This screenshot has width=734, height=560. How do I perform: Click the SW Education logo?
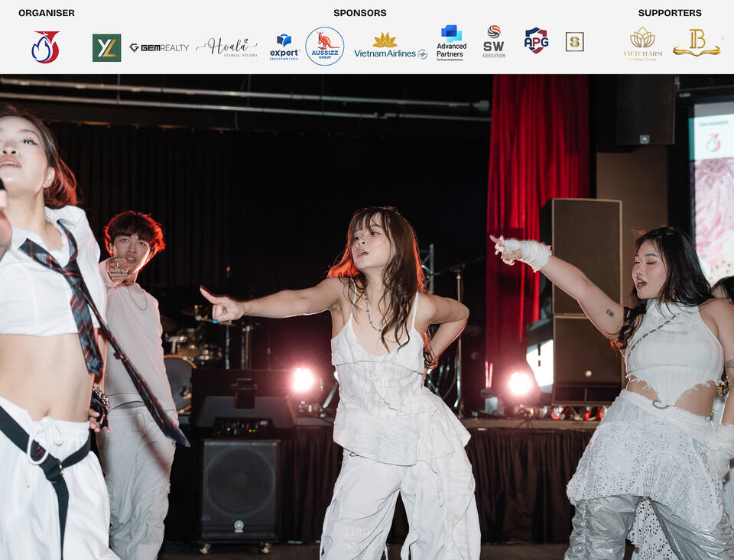494,41
